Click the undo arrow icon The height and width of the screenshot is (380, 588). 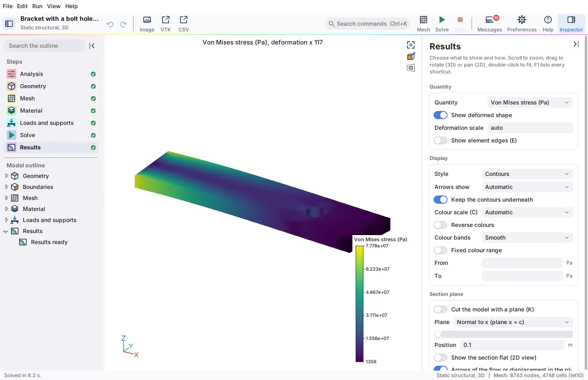coord(110,24)
